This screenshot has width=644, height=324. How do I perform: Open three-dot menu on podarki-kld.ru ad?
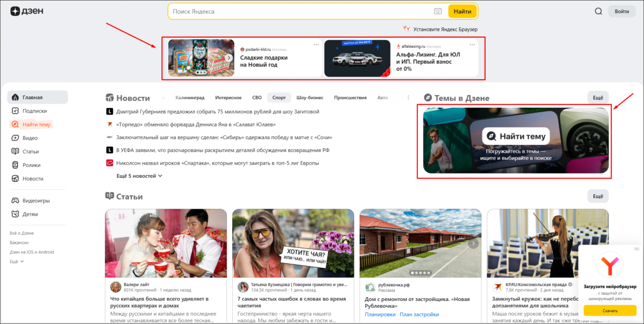coord(316,45)
